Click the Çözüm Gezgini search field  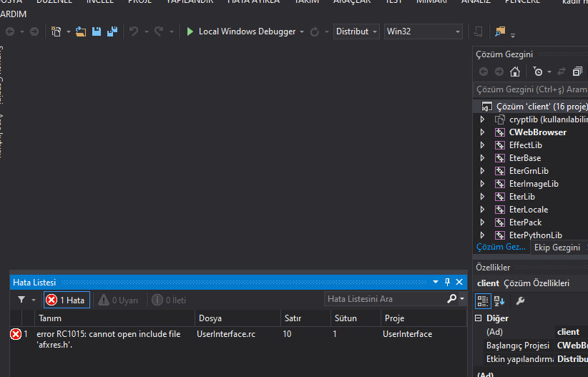[531, 89]
